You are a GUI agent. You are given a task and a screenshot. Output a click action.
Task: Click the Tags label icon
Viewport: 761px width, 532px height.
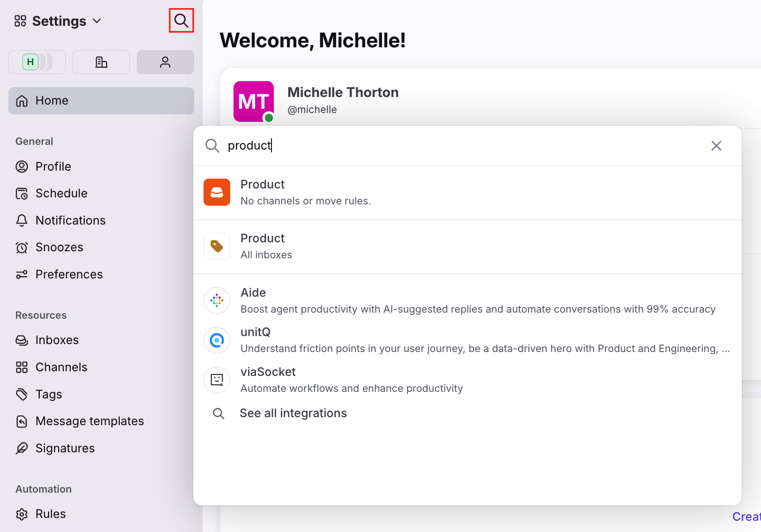pyautogui.click(x=22, y=394)
